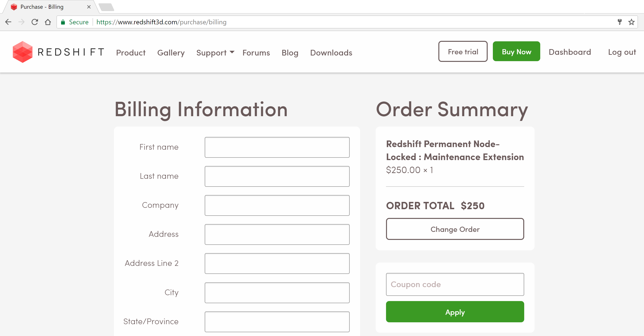Close the Purchase - Billing tab

tap(89, 7)
